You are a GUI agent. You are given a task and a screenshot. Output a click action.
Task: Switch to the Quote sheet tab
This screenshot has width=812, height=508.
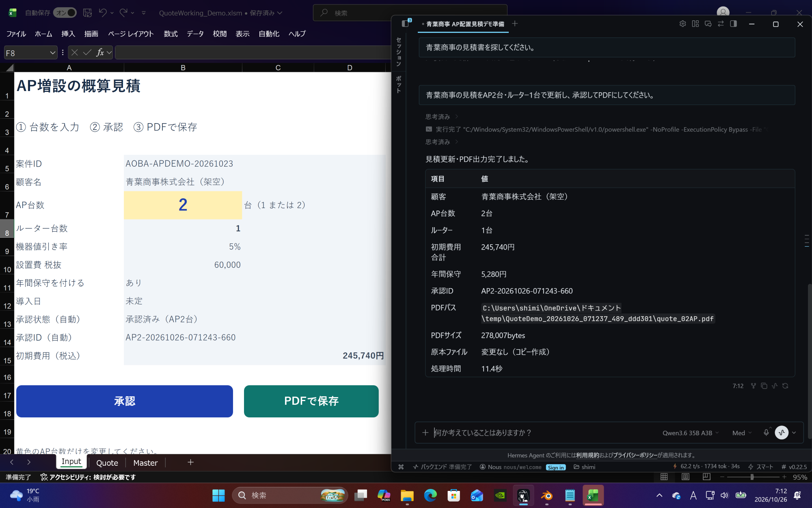[x=107, y=463]
